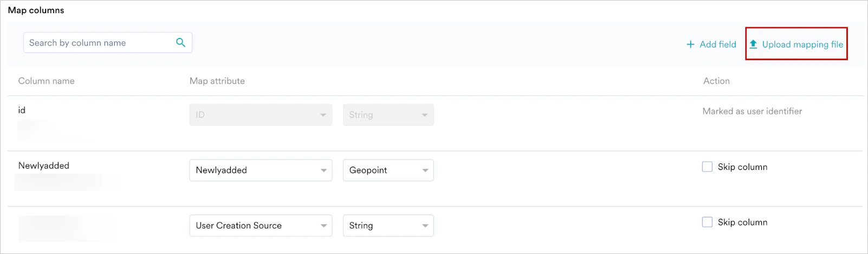Click Upload mapping file link
The width and height of the screenshot is (868, 254).
(x=802, y=45)
